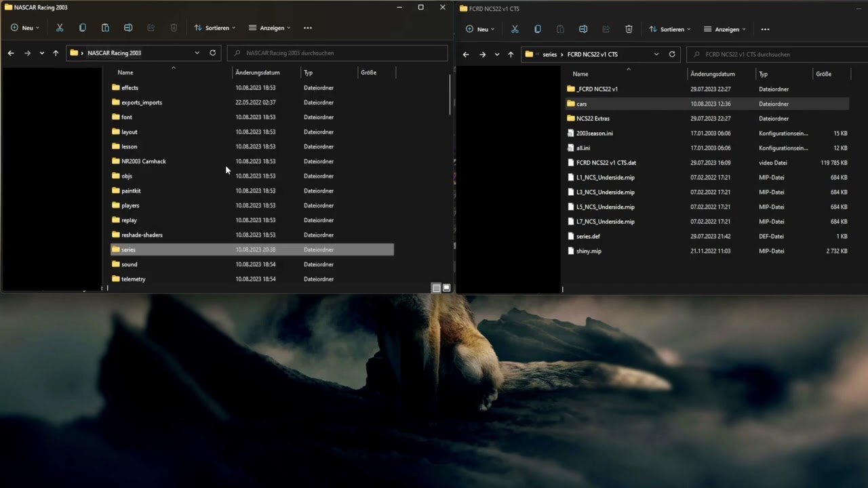Go forward in FCRD NCS22 v1 CTS window

coord(482,54)
